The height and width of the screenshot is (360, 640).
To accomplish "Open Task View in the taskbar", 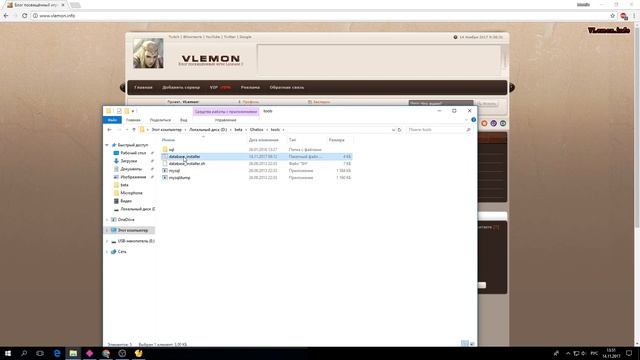I will pos(40,353).
